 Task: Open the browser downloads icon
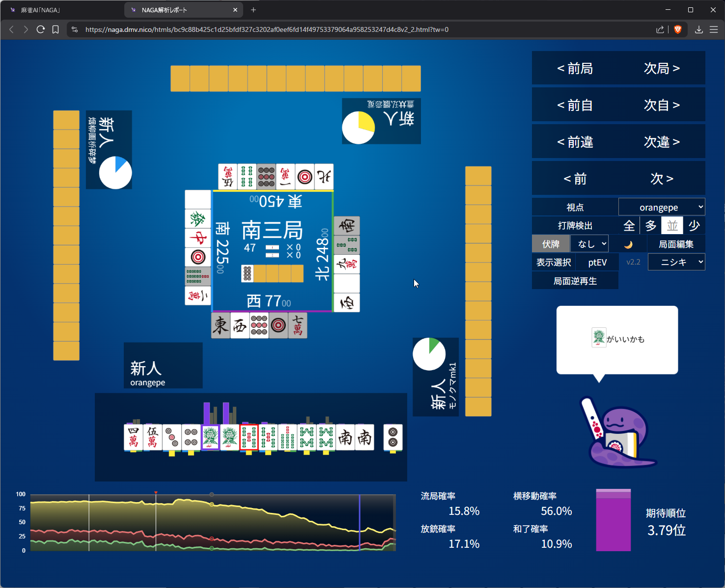click(x=698, y=29)
